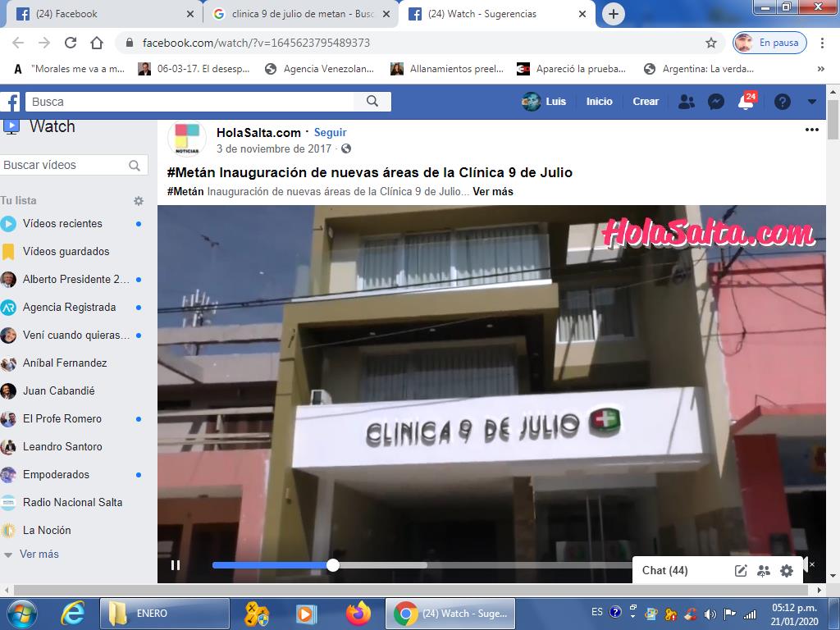
Task: Click the video progress bar handle
Action: pyautogui.click(x=333, y=565)
